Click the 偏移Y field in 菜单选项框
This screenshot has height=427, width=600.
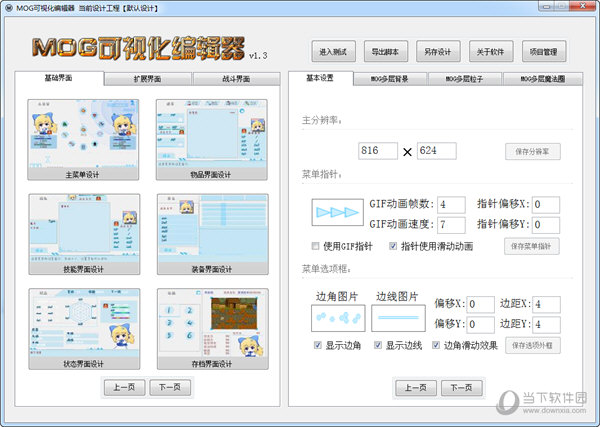(481, 324)
